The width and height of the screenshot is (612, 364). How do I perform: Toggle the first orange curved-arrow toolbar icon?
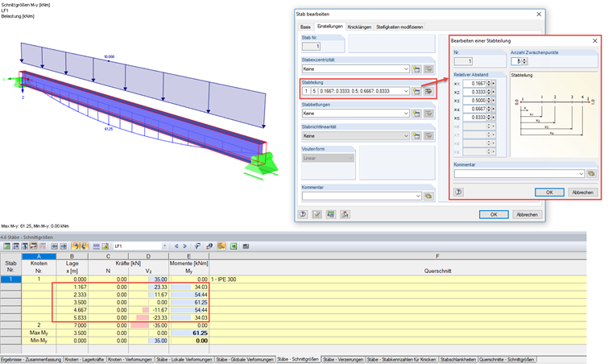76,246
